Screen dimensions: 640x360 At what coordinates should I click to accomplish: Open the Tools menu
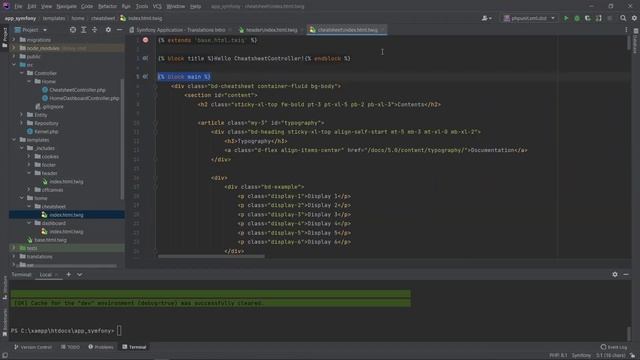[142, 6]
